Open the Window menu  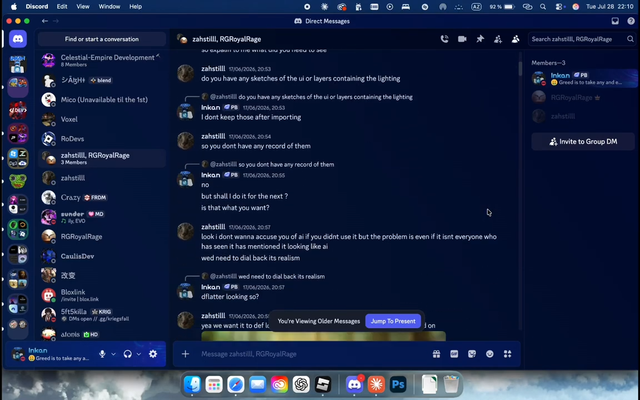(x=109, y=7)
